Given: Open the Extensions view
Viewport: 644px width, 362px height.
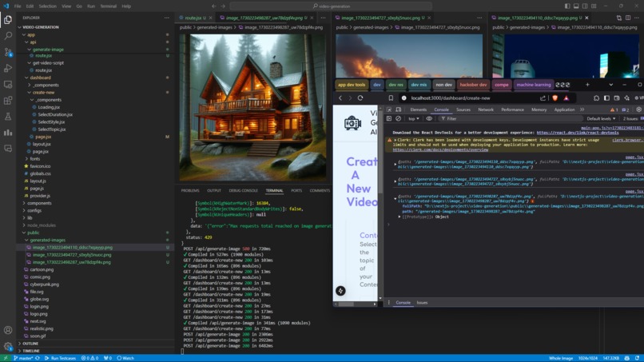Looking at the screenshot, I should coord(8,101).
